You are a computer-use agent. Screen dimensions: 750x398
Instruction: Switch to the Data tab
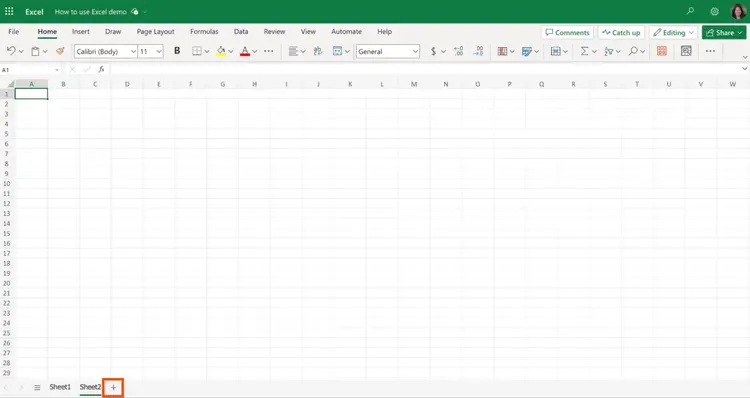pos(241,32)
